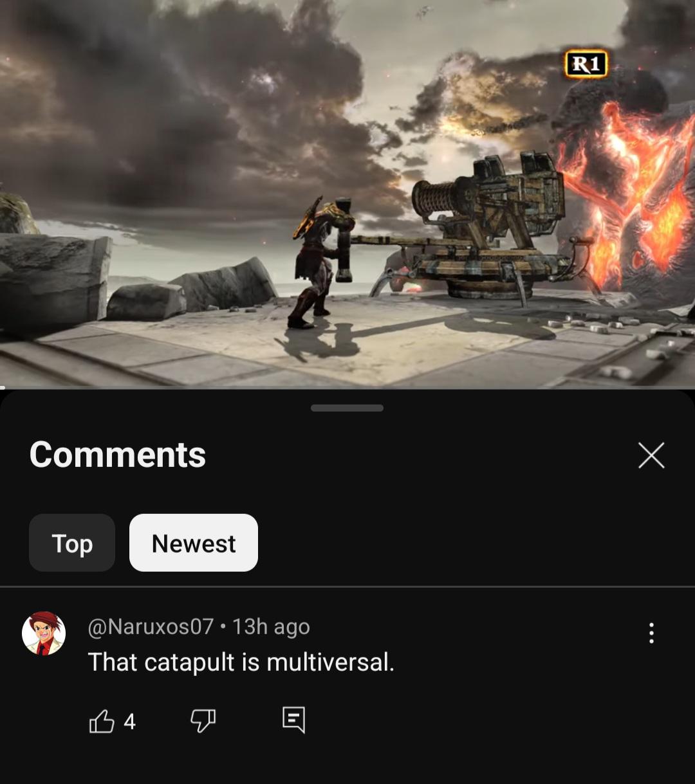Click the Comments heading
Viewport: 695px width, 784px height.
pos(118,455)
